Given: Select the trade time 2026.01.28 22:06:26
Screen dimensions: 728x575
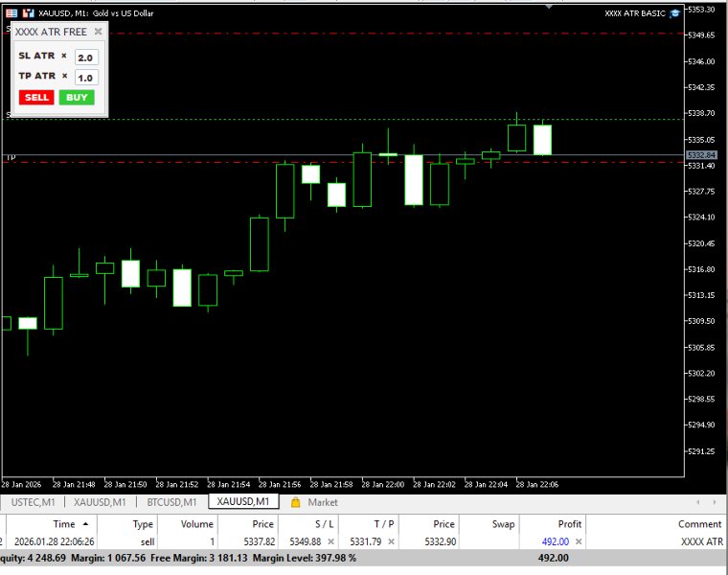Looking at the screenshot, I should (55, 541).
